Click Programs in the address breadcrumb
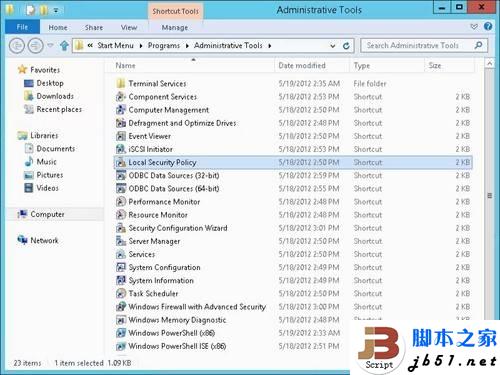 pyautogui.click(x=164, y=46)
